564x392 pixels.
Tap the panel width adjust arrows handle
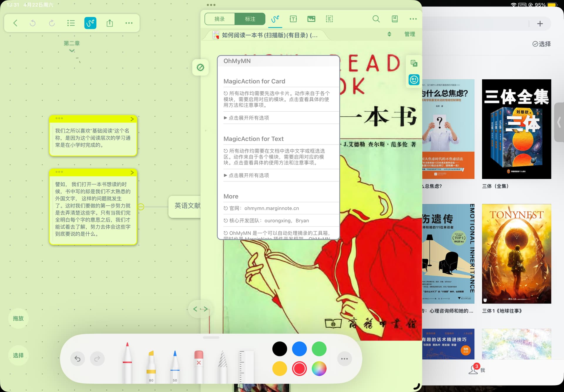click(200, 309)
